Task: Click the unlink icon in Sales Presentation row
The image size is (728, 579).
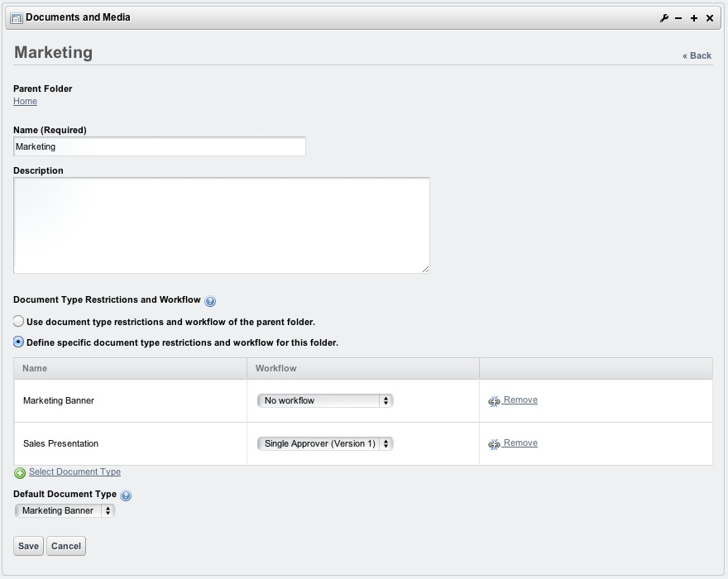Action: point(494,444)
